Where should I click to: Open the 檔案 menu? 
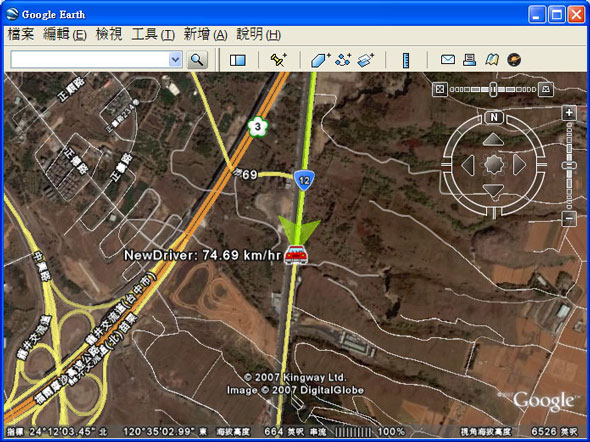21,35
